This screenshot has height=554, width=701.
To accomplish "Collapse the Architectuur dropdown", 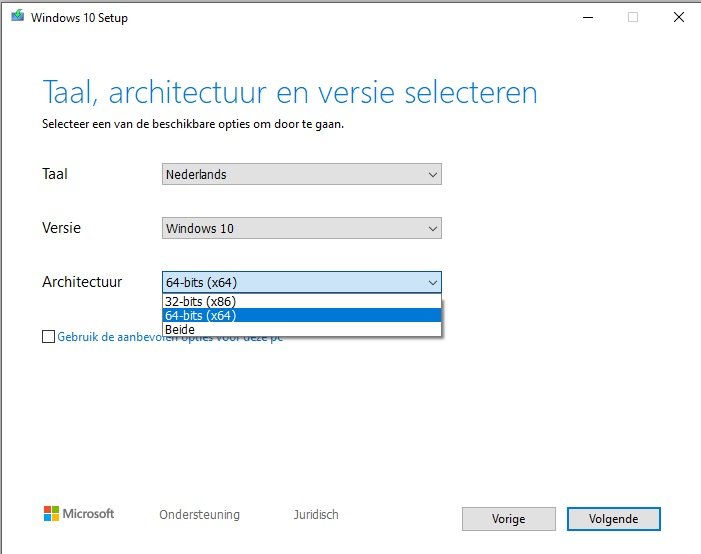I will coord(302,282).
